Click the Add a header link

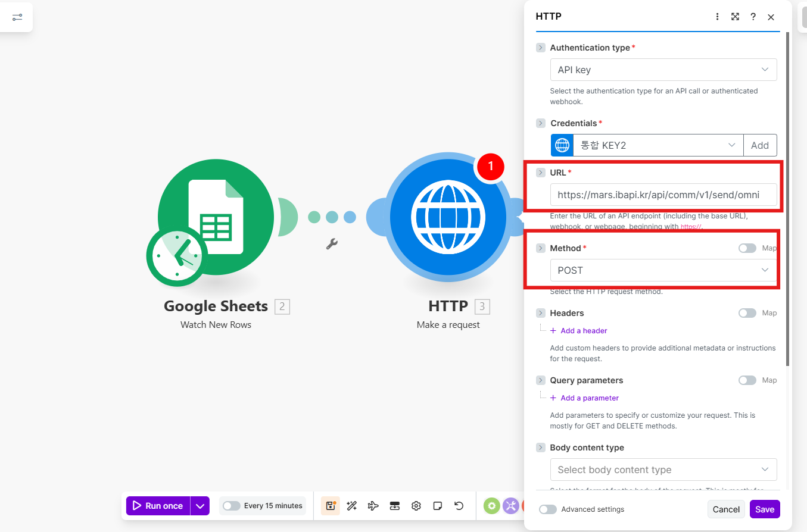(x=583, y=330)
